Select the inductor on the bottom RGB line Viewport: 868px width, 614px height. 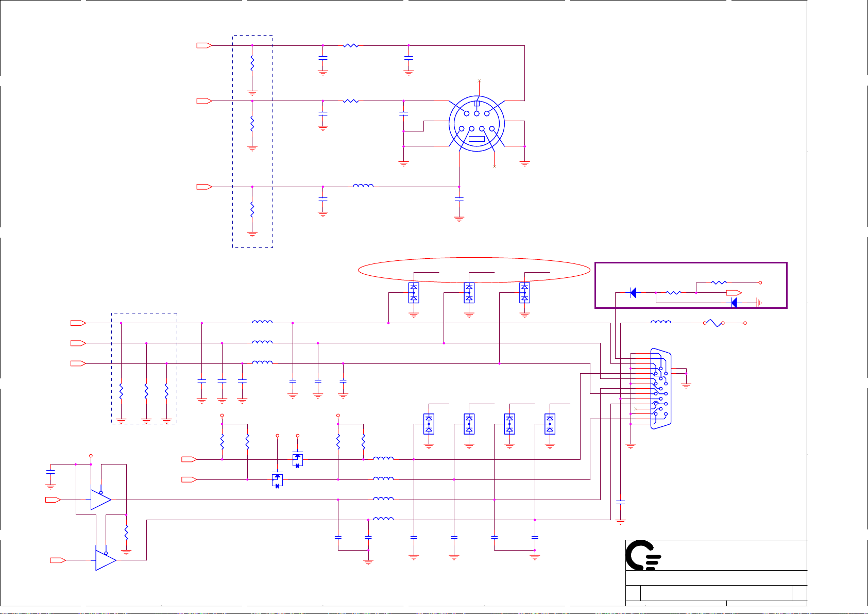[x=262, y=363]
